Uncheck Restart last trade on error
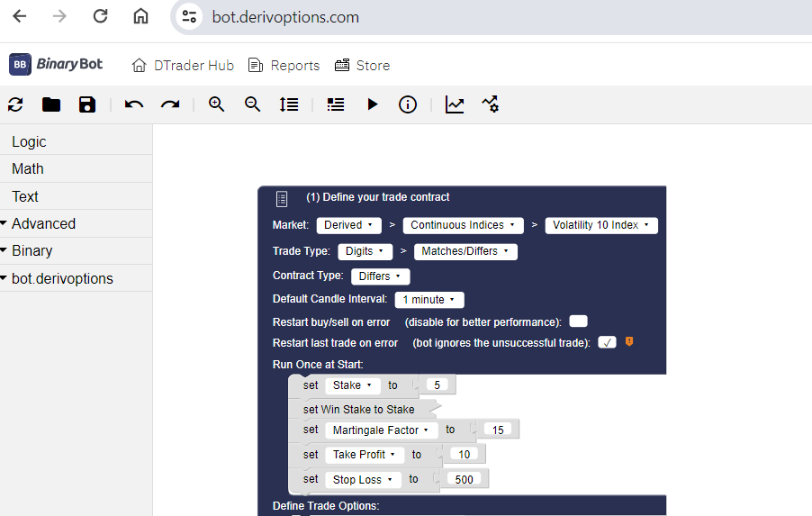812x516 pixels. click(x=607, y=342)
